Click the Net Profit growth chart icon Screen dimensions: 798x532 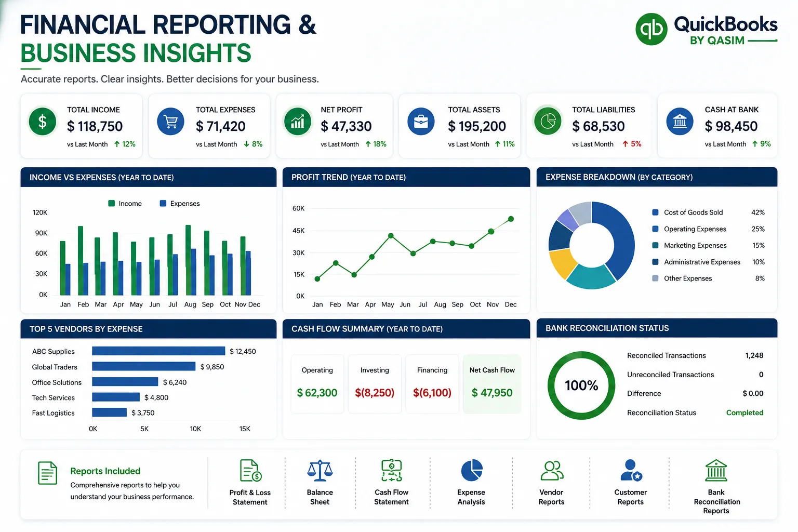[297, 122]
